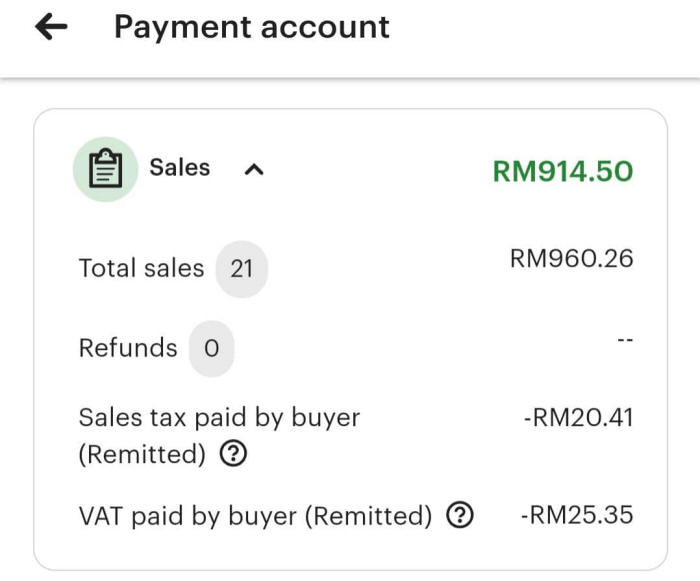700x581 pixels.
Task: Select the Total sales label
Action: [141, 268]
